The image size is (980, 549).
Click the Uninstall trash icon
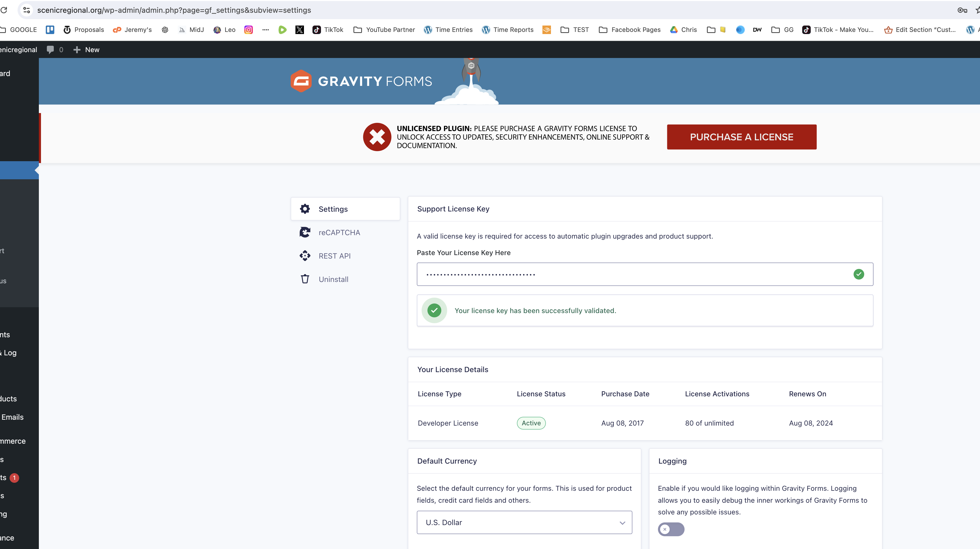pyautogui.click(x=305, y=279)
